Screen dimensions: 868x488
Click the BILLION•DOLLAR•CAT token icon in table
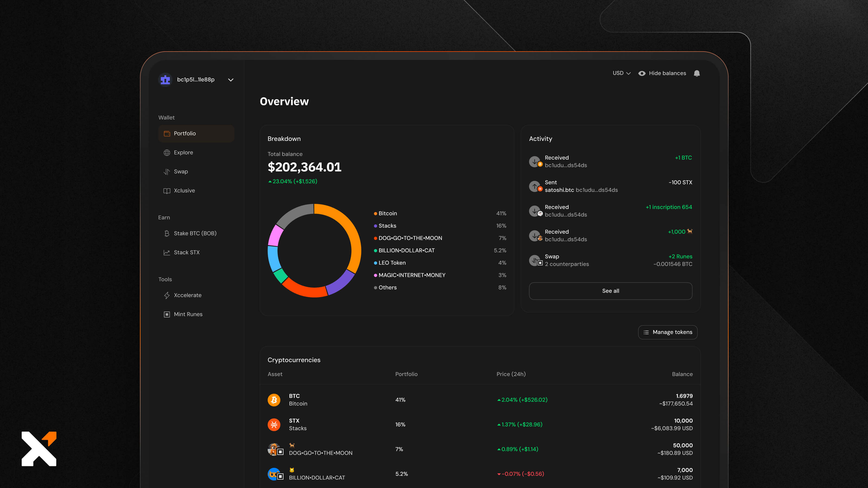[275, 474]
